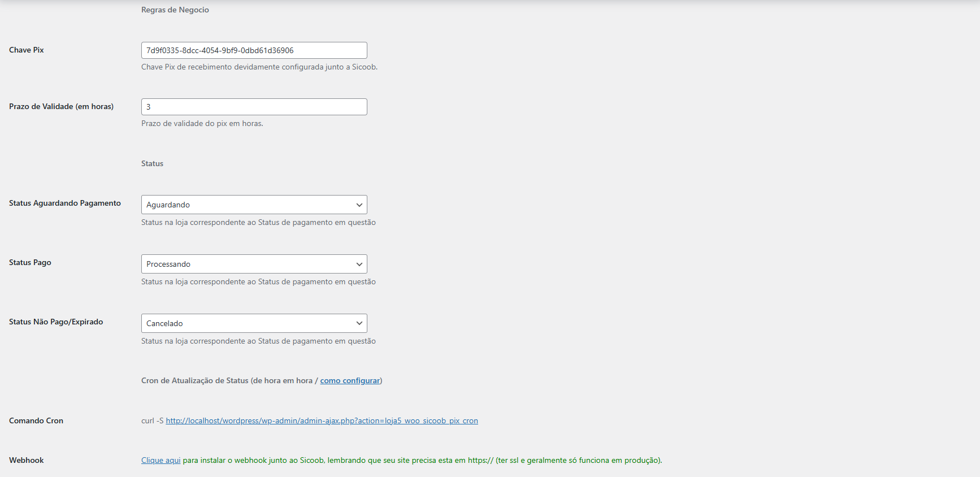Click the 'Regras de Negocio' section heading
This screenshot has width=980, height=477.
click(x=175, y=10)
